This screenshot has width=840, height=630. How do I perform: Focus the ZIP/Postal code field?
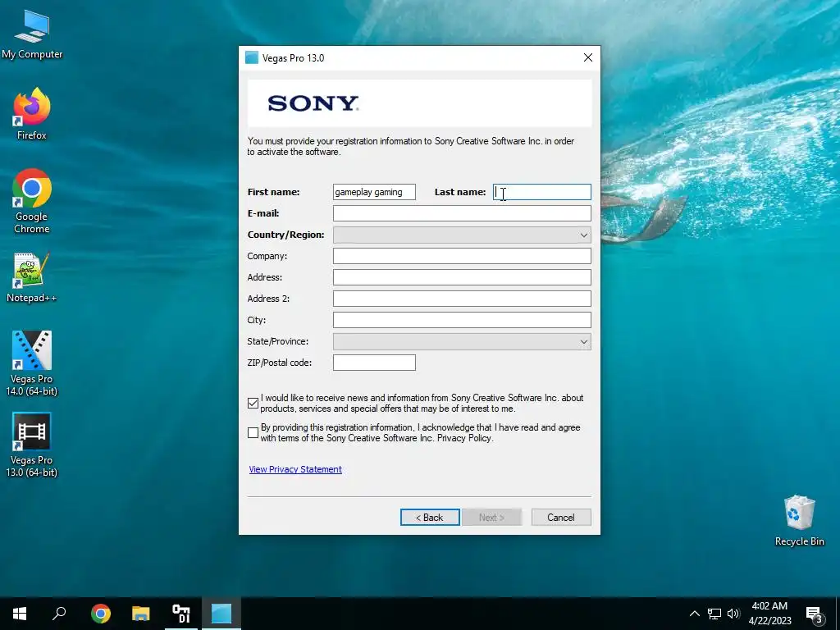coord(374,363)
